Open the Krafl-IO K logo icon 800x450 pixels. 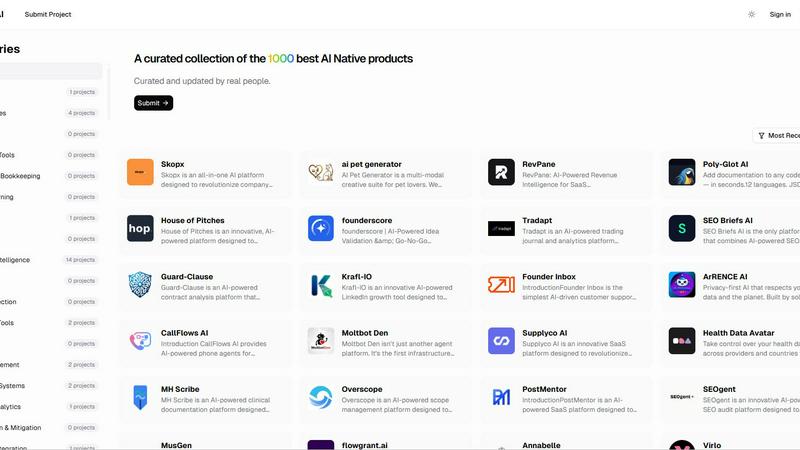pos(321,284)
